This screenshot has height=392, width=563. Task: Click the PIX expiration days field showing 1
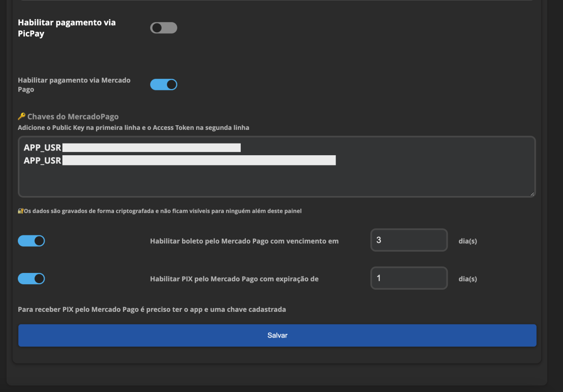[409, 278]
